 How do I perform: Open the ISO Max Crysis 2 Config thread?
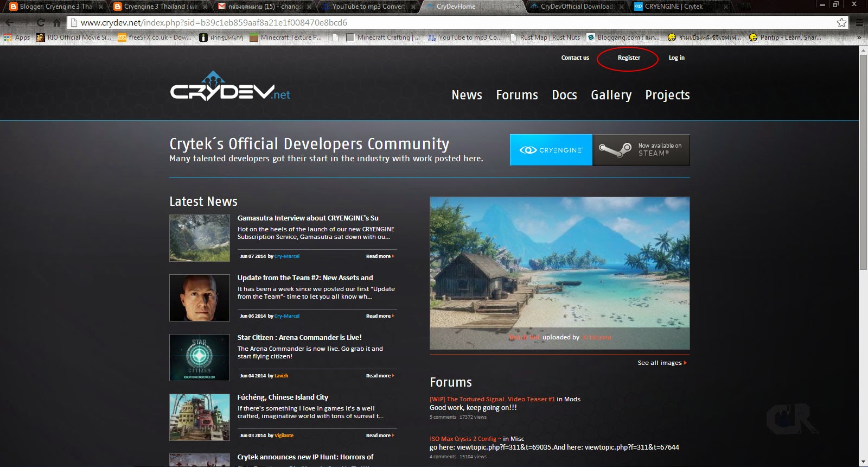point(465,439)
